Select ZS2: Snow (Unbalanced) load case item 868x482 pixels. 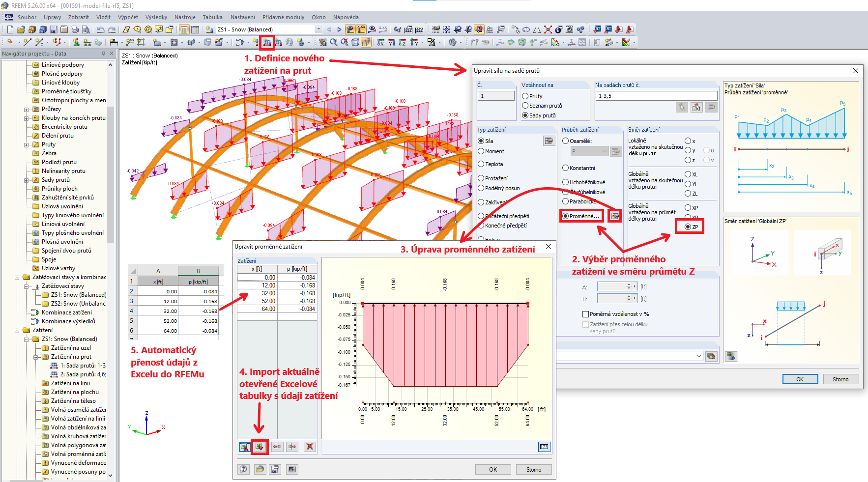(x=78, y=304)
